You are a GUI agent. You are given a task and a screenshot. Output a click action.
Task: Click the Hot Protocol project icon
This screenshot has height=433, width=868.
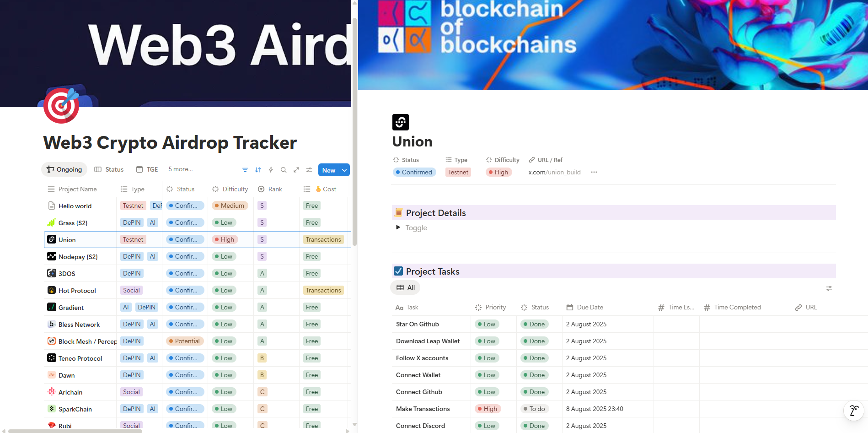tap(52, 290)
